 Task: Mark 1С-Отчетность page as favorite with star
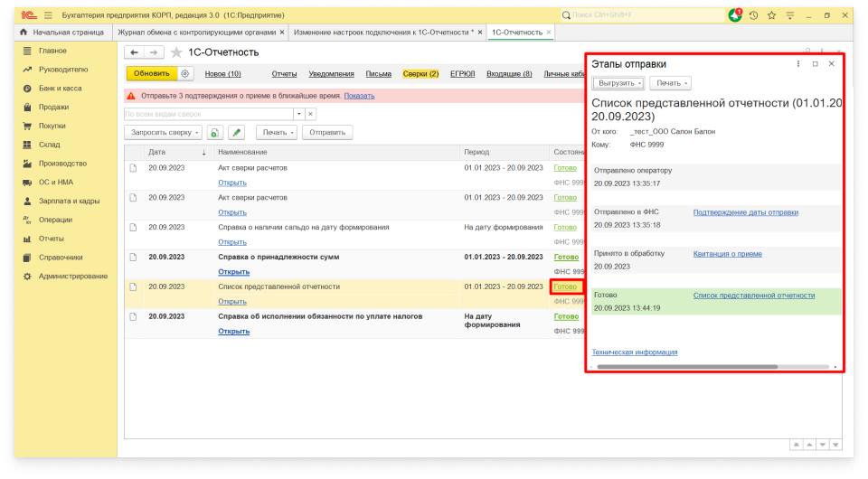[x=176, y=52]
